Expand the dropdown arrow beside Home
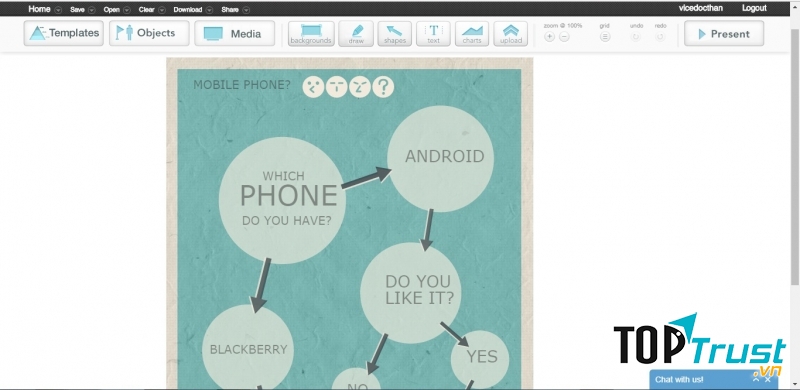The width and height of the screenshot is (800, 390). [58, 10]
